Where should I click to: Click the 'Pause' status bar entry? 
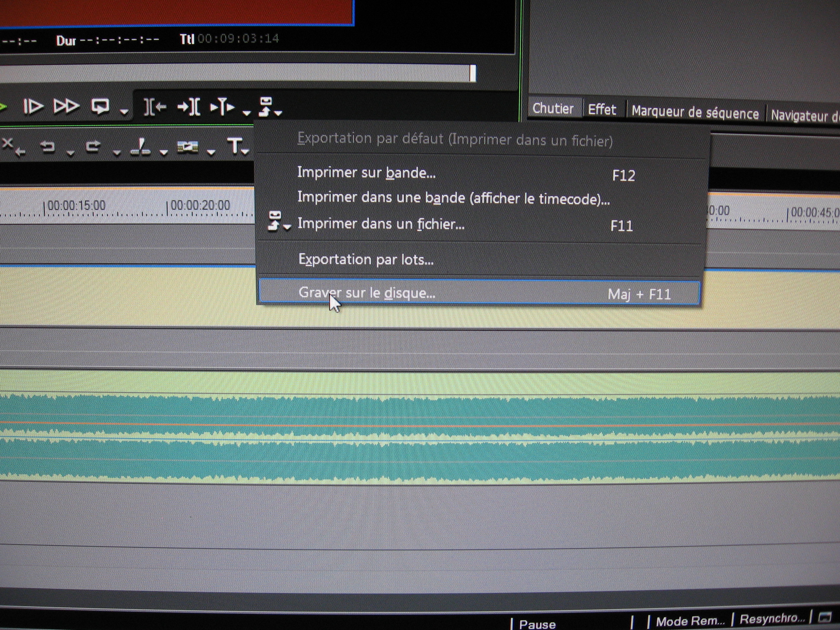(x=537, y=624)
